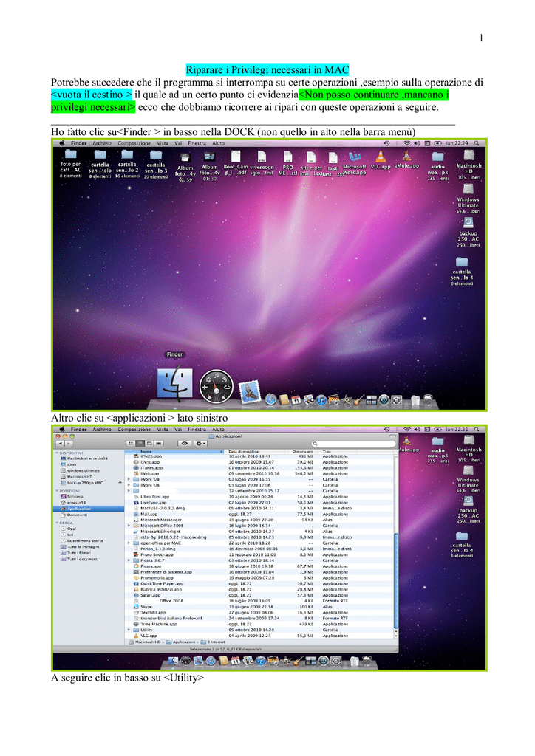Click the Finder window search field

(353, 443)
